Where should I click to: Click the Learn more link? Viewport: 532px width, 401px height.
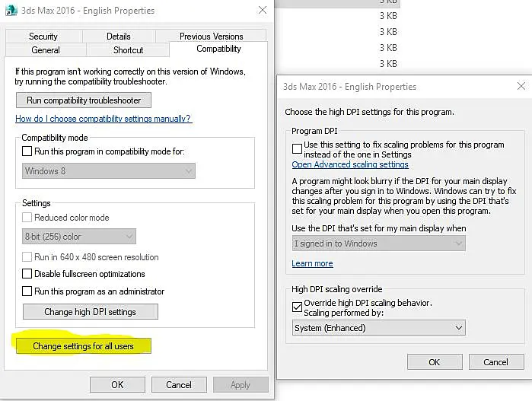(x=312, y=263)
